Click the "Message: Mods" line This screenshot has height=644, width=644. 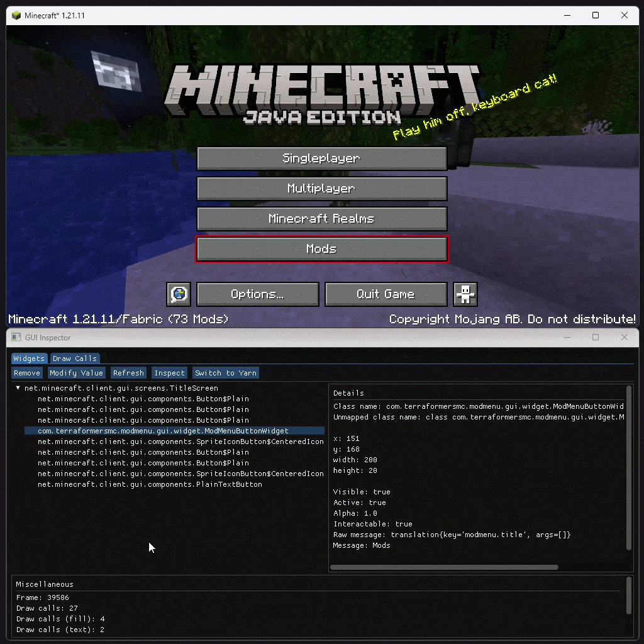coord(362,545)
